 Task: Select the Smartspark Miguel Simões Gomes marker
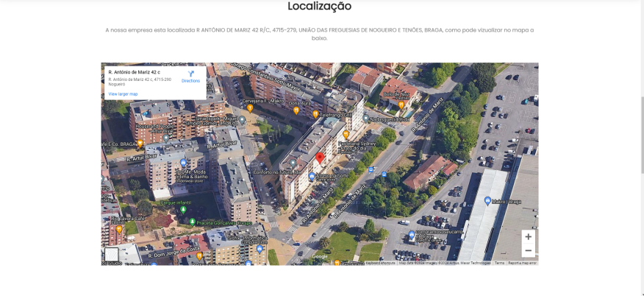tap(243, 119)
